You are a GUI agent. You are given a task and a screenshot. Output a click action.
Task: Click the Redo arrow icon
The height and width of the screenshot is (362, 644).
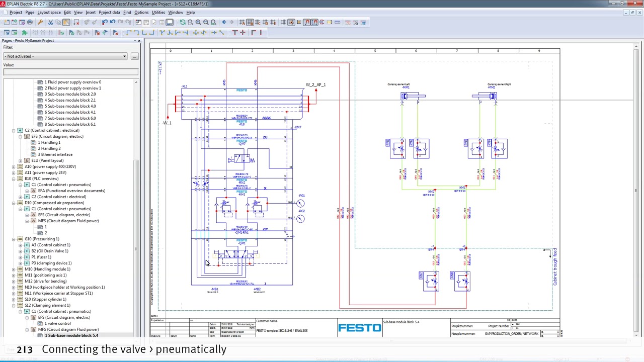(120, 22)
